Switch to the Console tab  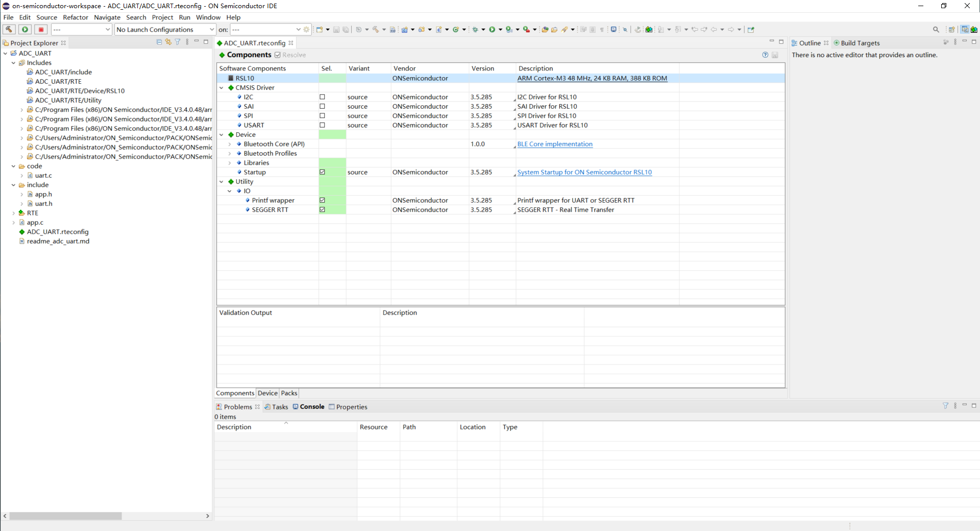point(309,407)
